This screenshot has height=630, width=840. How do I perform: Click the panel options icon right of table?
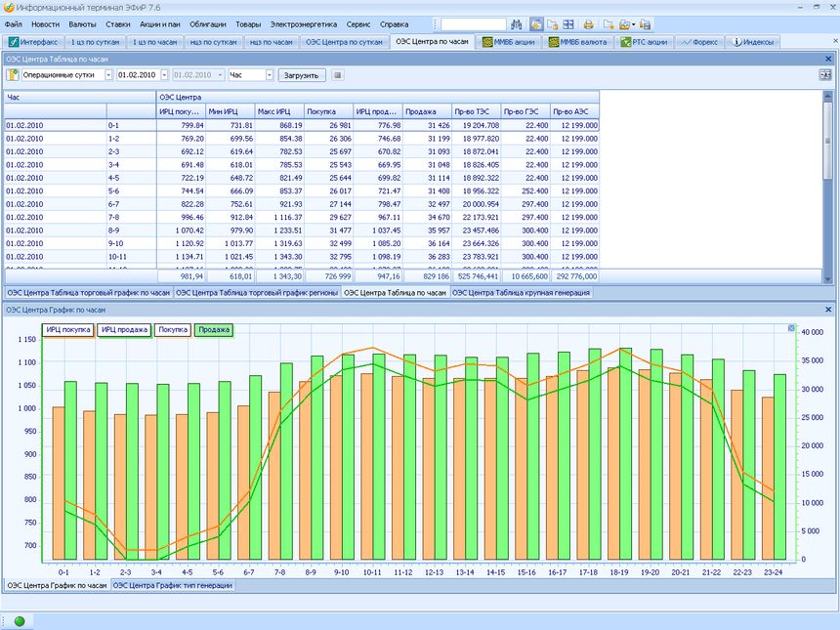pyautogui.click(x=824, y=74)
